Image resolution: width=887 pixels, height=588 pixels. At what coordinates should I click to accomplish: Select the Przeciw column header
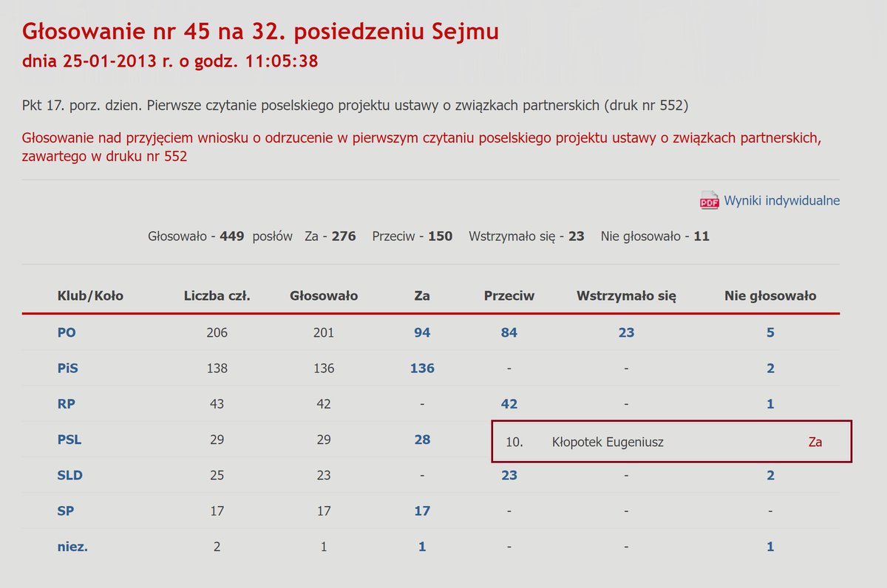tap(509, 296)
